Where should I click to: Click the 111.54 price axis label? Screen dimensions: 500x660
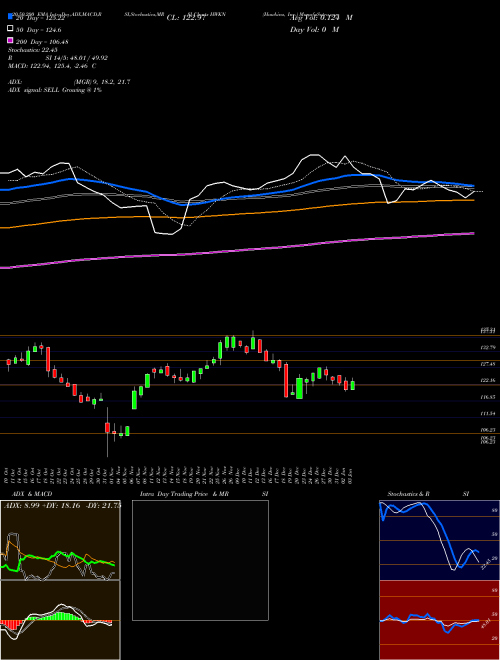click(488, 414)
